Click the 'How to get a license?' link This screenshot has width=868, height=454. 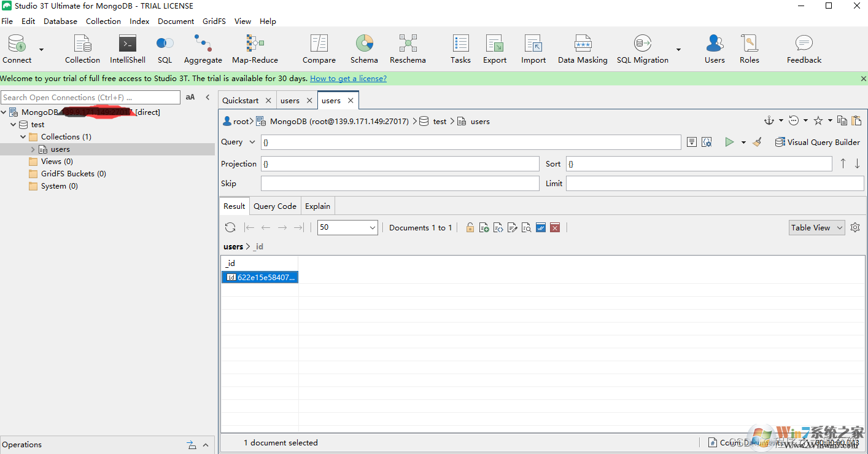tap(348, 79)
